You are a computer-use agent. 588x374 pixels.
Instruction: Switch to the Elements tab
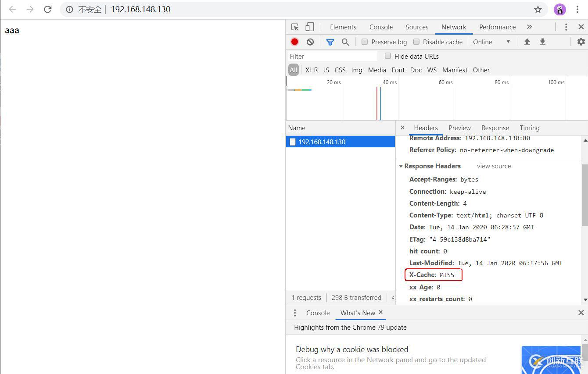coord(343,27)
